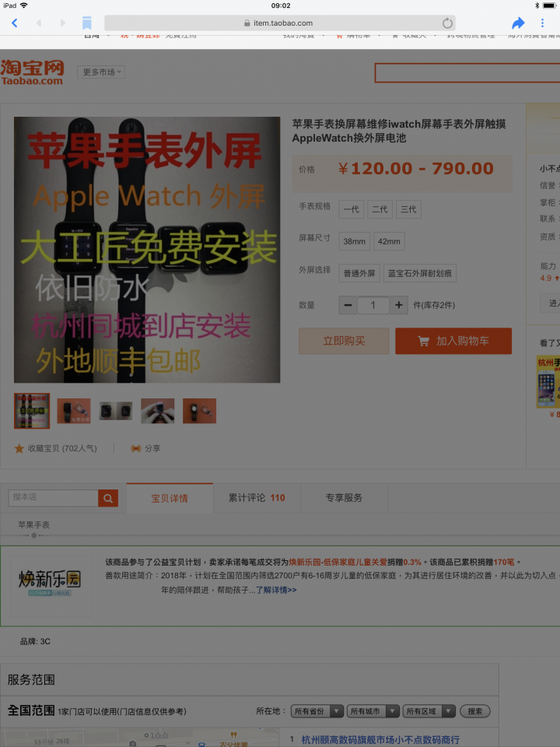Click 加入购物车 add to cart button
The height and width of the screenshot is (747, 560).
pyautogui.click(x=453, y=341)
